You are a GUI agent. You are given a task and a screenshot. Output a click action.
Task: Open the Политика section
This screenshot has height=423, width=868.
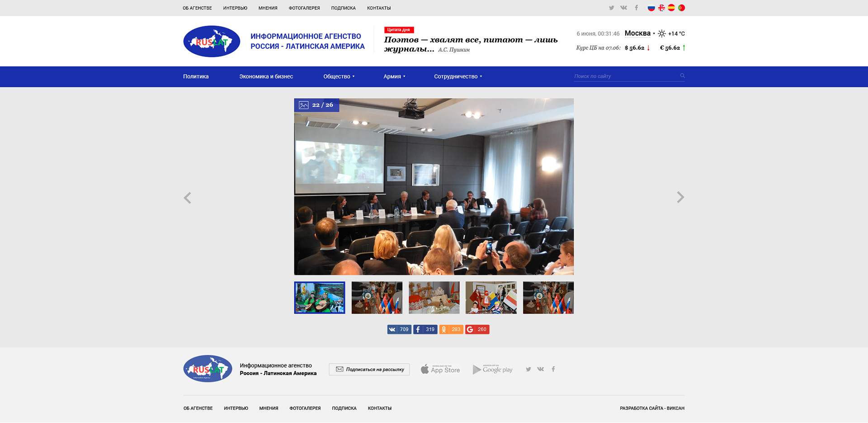tap(196, 76)
